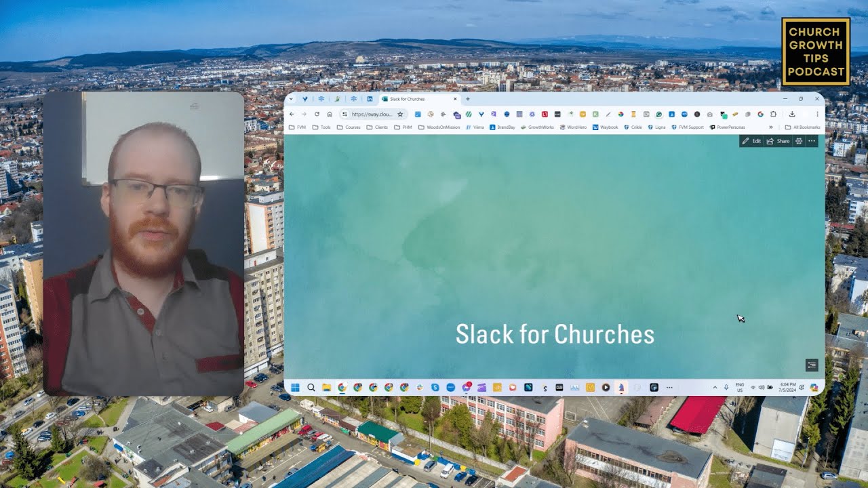Open the PowerPersonas bookmark
This screenshot has height=488, width=868.
click(x=727, y=127)
